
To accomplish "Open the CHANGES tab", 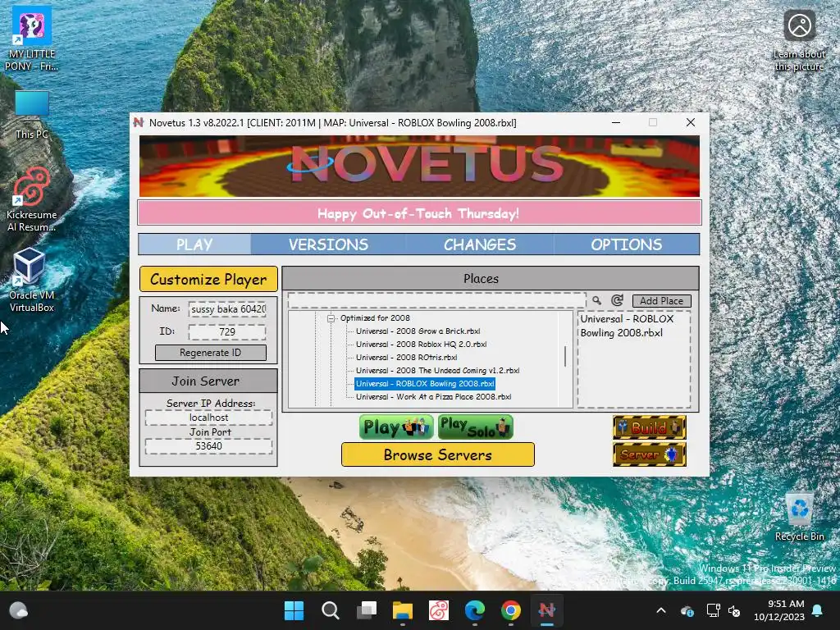I will pos(479,244).
